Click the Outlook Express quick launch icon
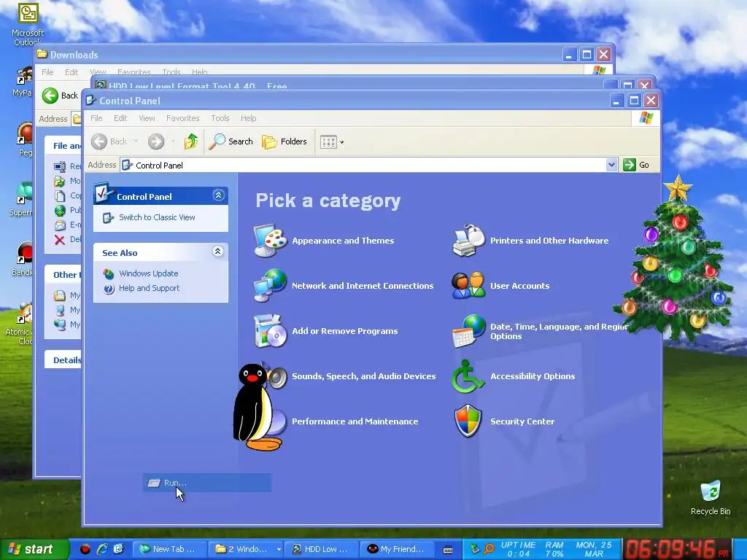This screenshot has width=747, height=560. [x=119, y=549]
